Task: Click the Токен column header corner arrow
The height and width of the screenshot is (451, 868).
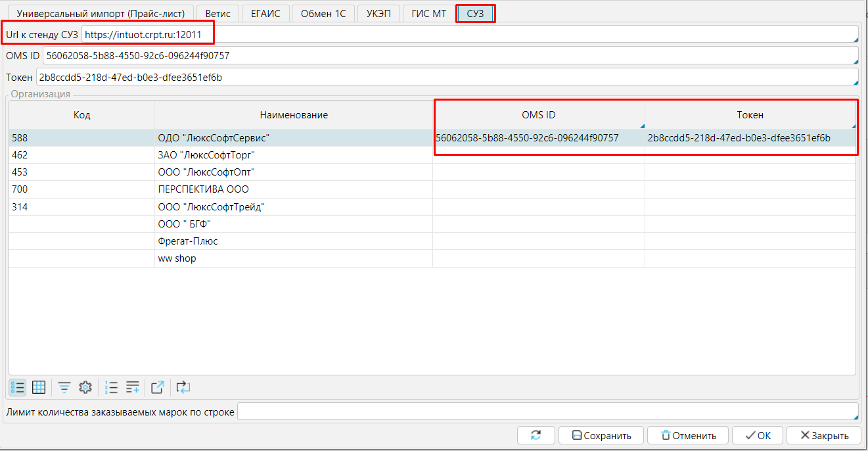Action: point(853,126)
